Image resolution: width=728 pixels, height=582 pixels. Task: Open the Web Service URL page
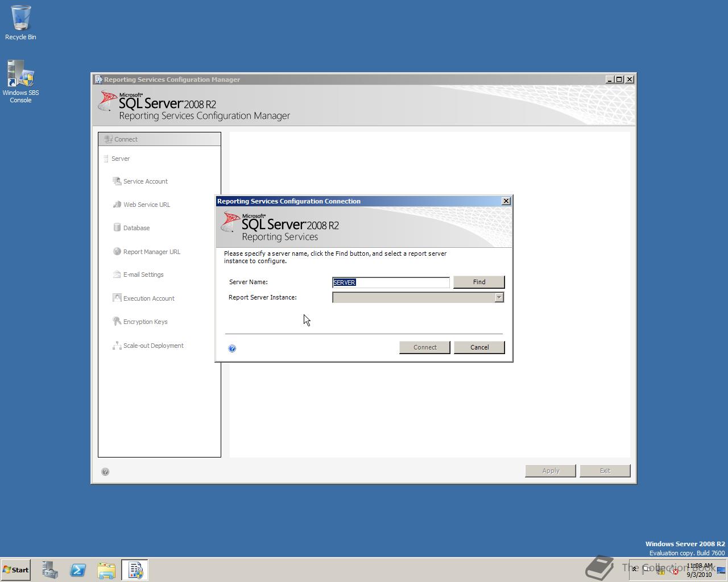coord(147,205)
